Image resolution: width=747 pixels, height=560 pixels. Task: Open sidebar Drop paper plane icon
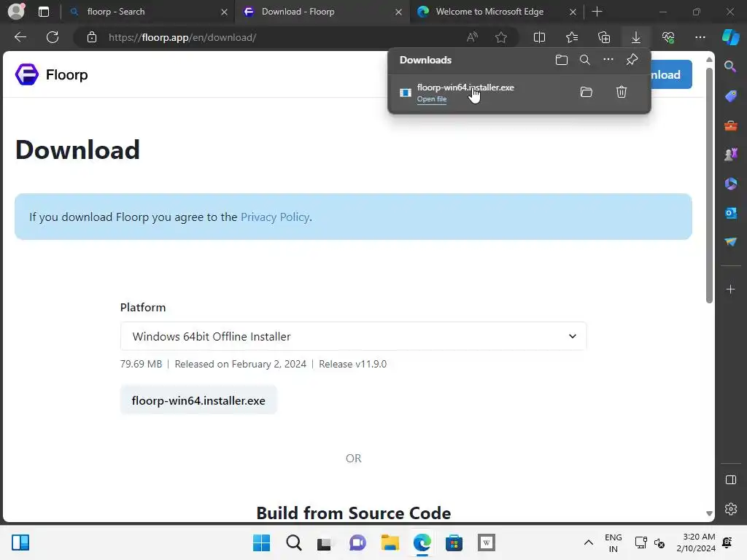click(729, 242)
